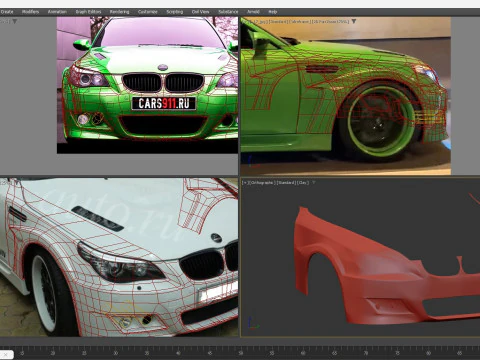Open the [2D Pan Zoom] label in side-view viewport
The height and width of the screenshot is (360, 480).
pyautogui.click(x=331, y=21)
